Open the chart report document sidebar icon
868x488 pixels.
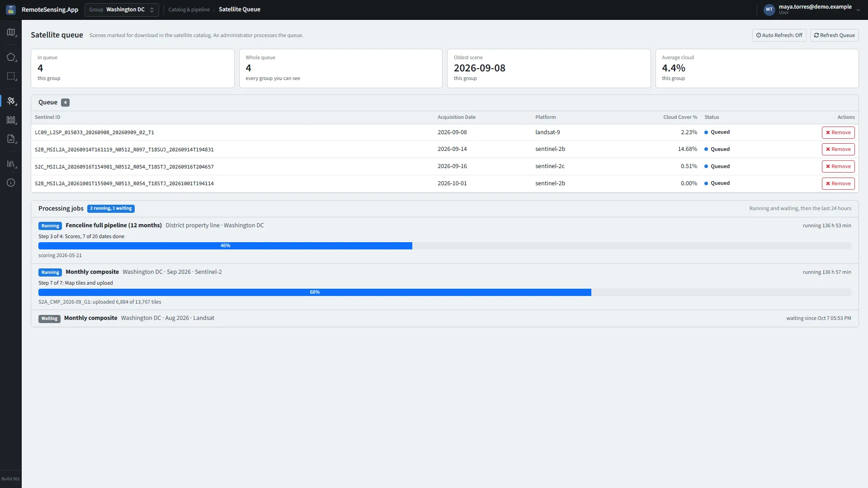11,139
